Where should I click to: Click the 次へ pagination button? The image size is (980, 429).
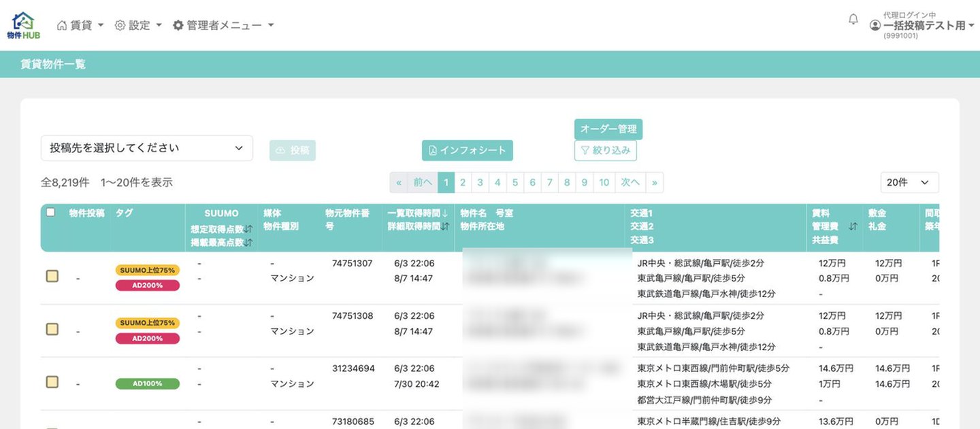(630, 182)
